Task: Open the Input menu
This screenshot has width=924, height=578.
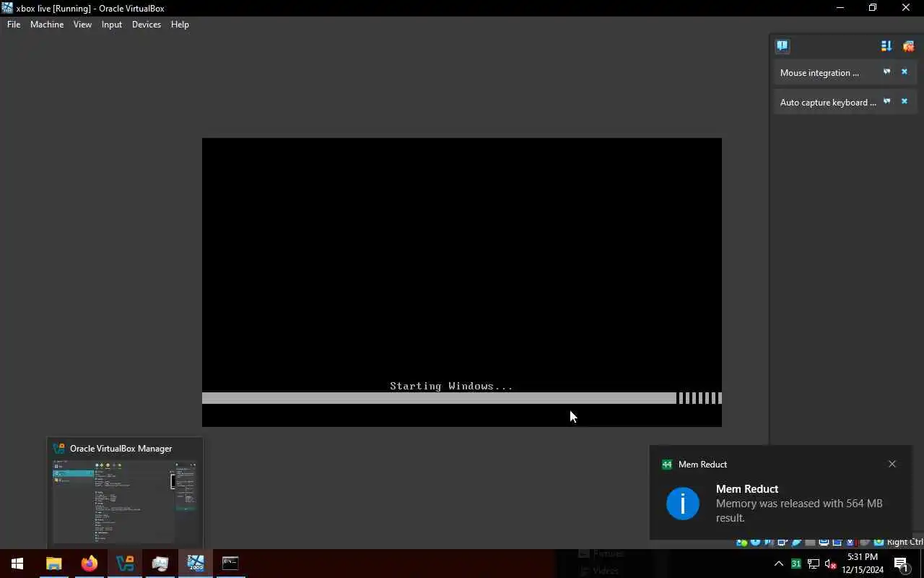Action: click(112, 25)
